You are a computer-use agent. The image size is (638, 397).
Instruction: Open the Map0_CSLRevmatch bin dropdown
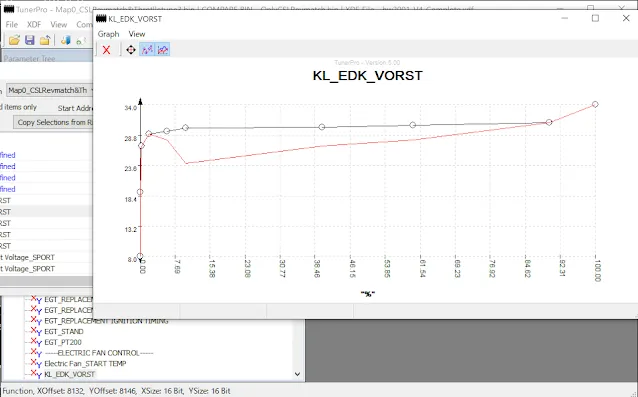pyautogui.click(x=50, y=90)
